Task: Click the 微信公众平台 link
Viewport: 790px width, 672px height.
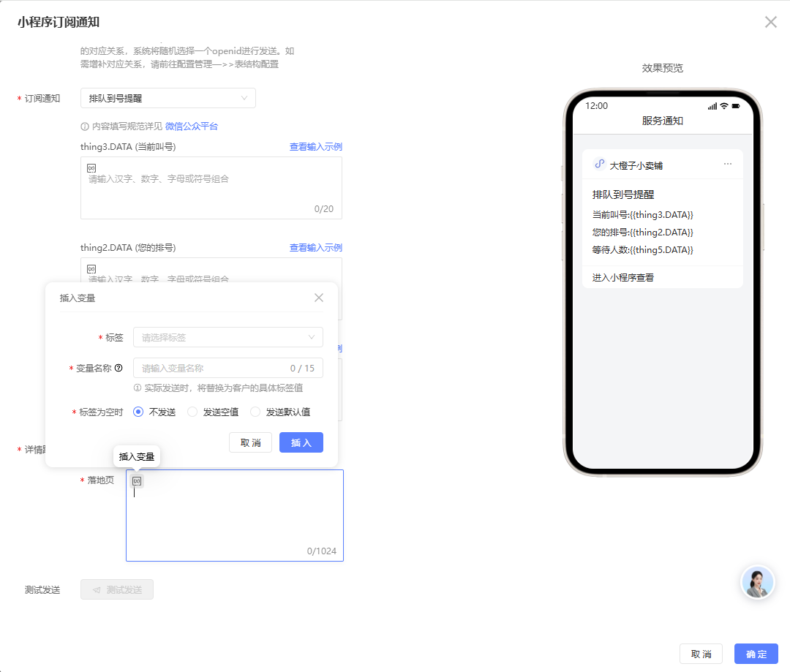Action: tap(192, 127)
